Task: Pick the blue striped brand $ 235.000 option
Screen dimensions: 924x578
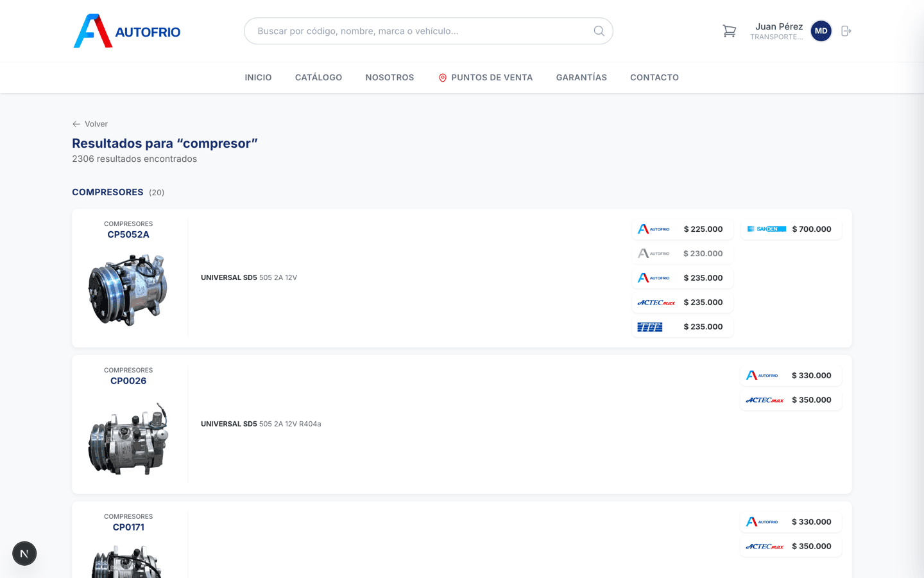Action: [x=682, y=327]
